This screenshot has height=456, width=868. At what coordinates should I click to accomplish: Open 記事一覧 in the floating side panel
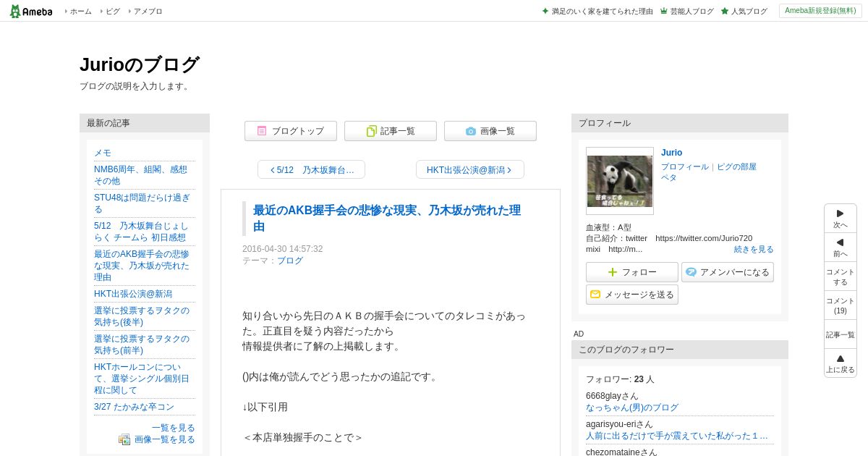click(x=841, y=334)
